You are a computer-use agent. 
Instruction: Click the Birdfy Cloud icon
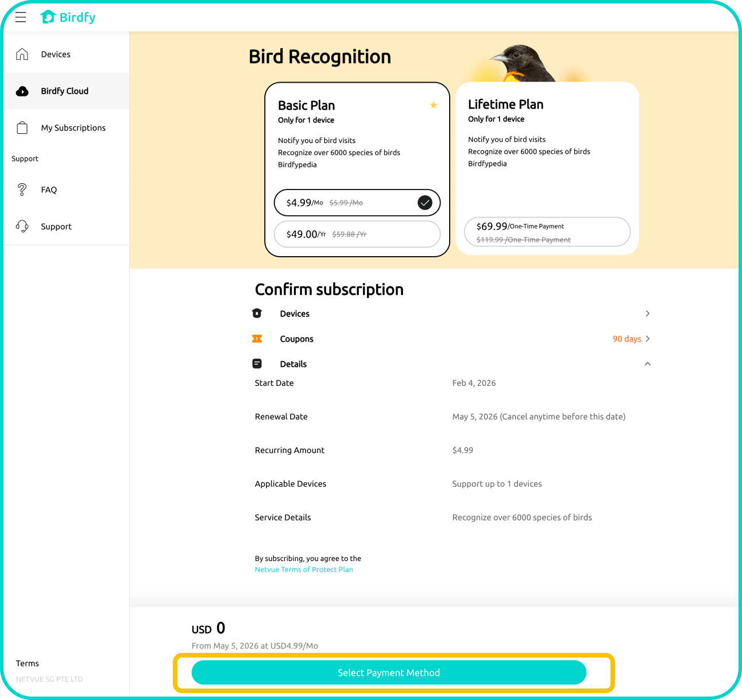click(x=22, y=91)
